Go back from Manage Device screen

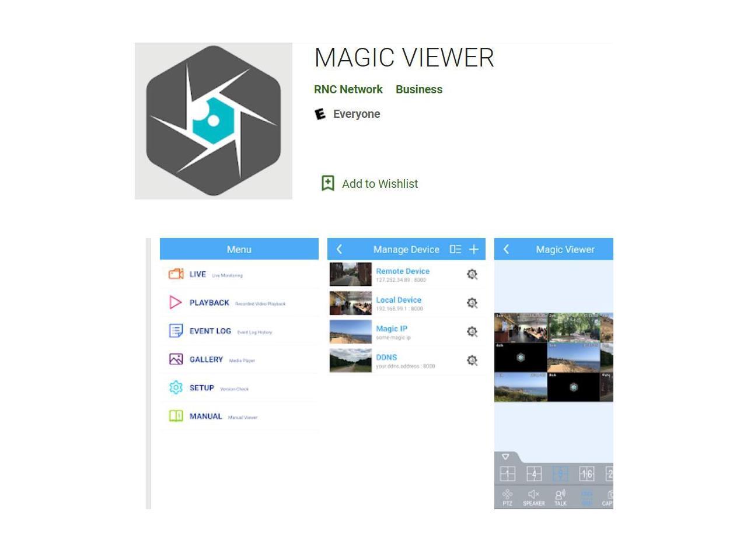[x=339, y=250]
